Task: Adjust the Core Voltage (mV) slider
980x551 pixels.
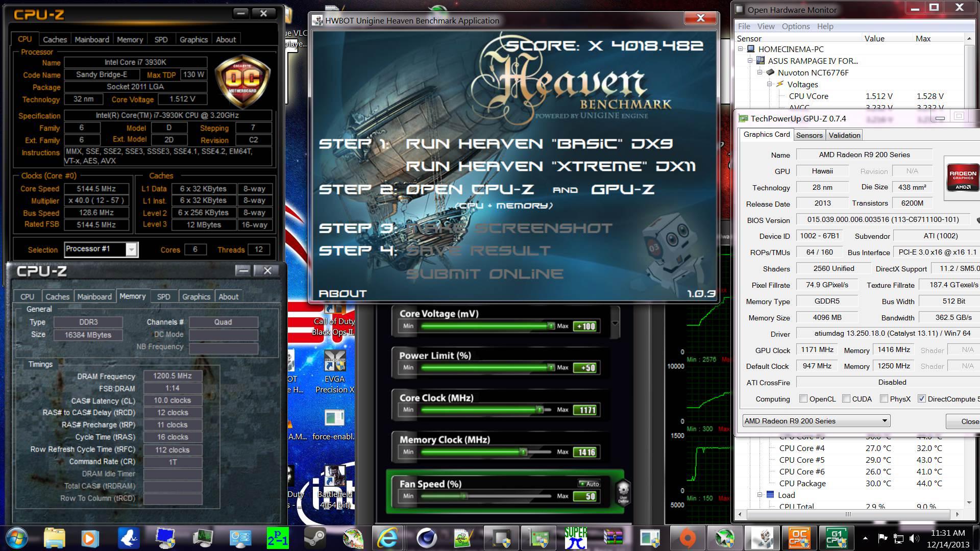Action: point(487,326)
